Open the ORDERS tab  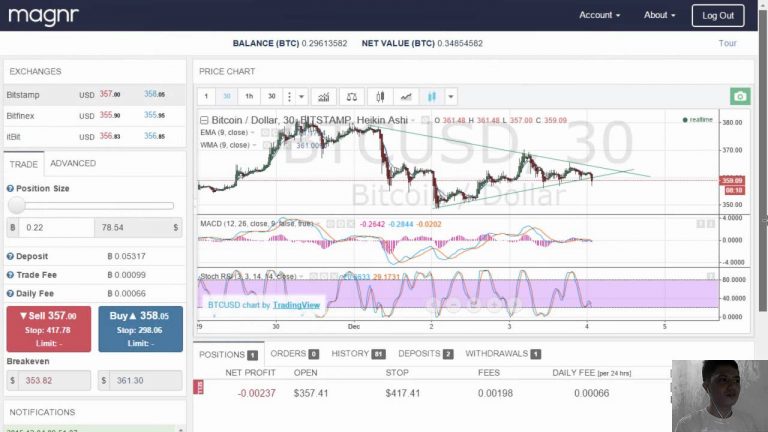[x=294, y=354]
